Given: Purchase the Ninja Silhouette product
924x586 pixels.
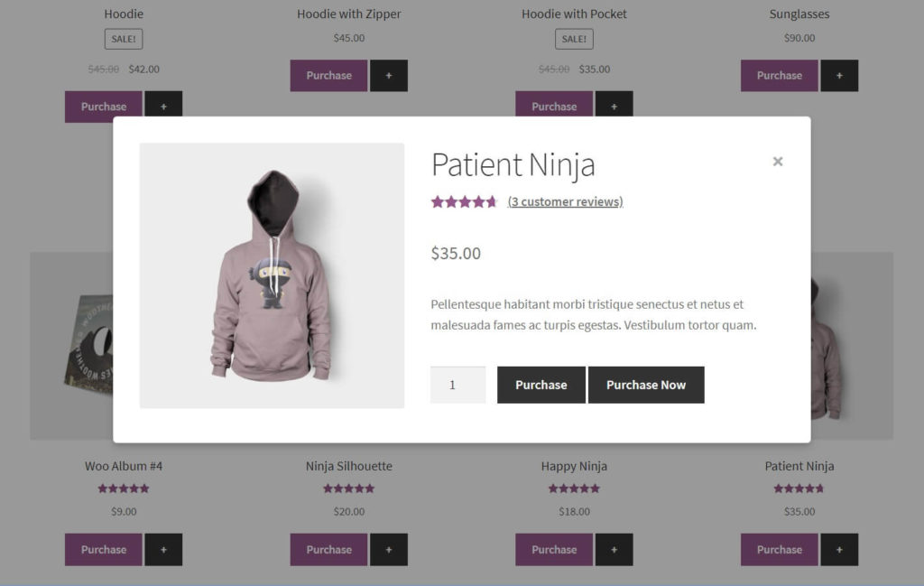Looking at the screenshot, I should 328,549.
